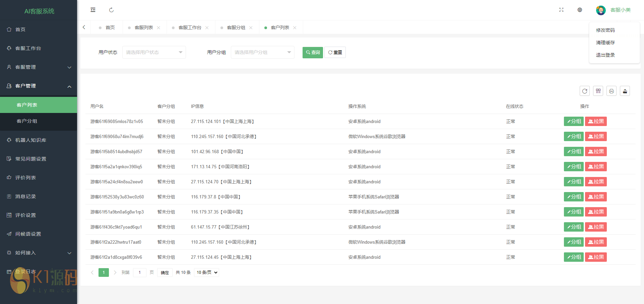Click the sidebar collapse menu icon

(93, 10)
